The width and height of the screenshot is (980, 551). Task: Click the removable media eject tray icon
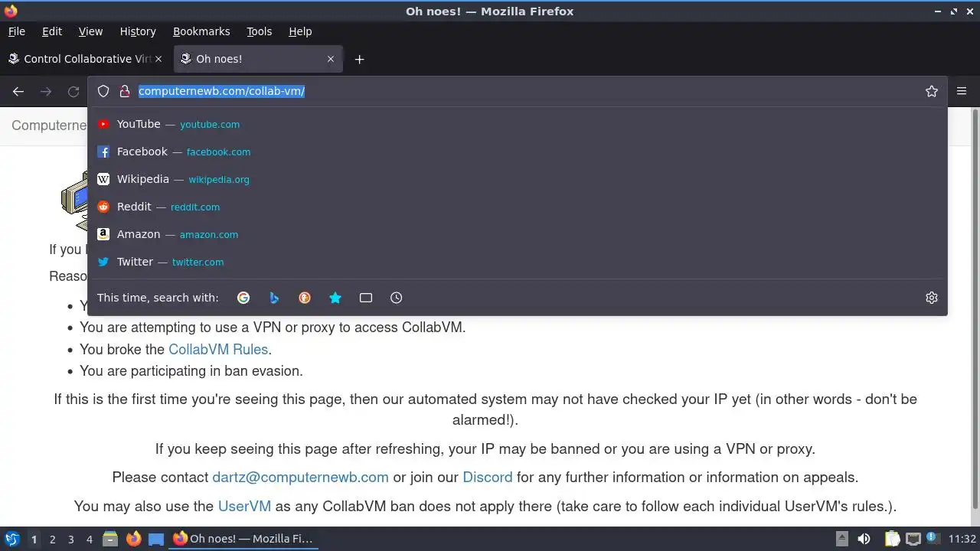(841, 539)
